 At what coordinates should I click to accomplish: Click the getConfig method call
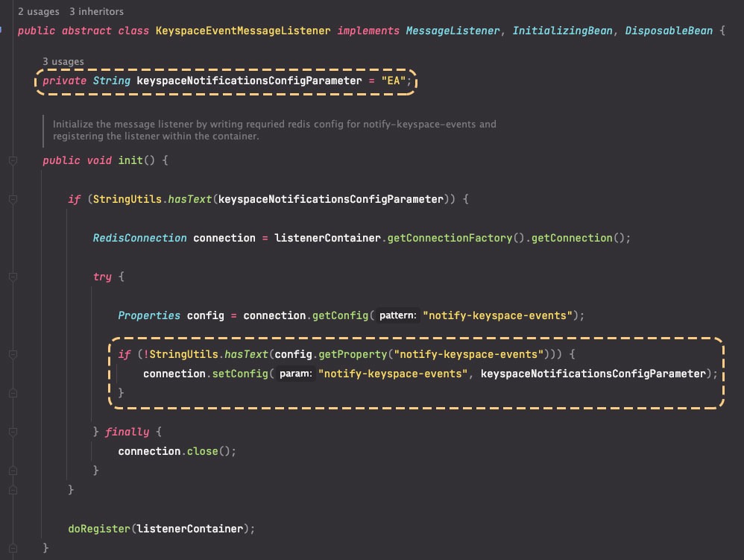coord(340,315)
